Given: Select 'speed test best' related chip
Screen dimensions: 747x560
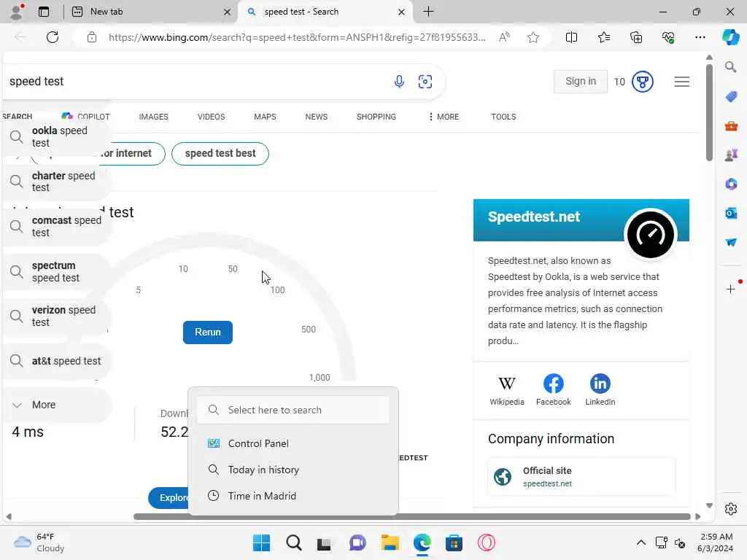Looking at the screenshot, I should [x=220, y=153].
